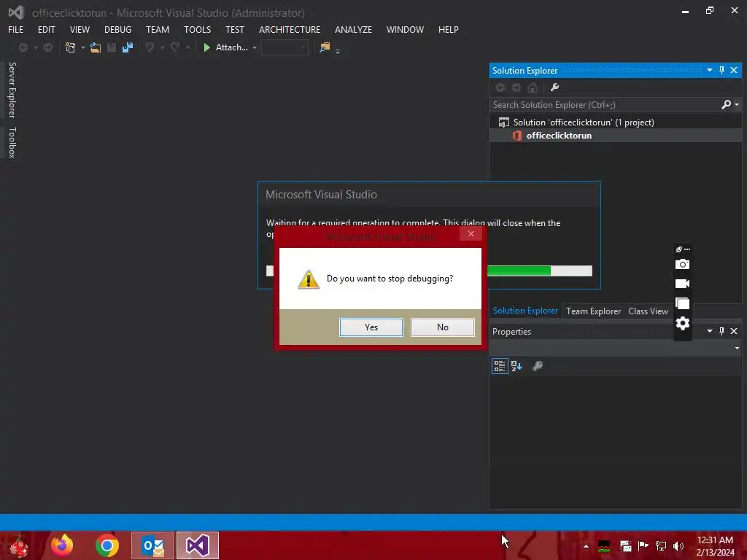Image resolution: width=747 pixels, height=560 pixels.
Task: Click the overlay camera screenshot icon
Action: [682, 264]
